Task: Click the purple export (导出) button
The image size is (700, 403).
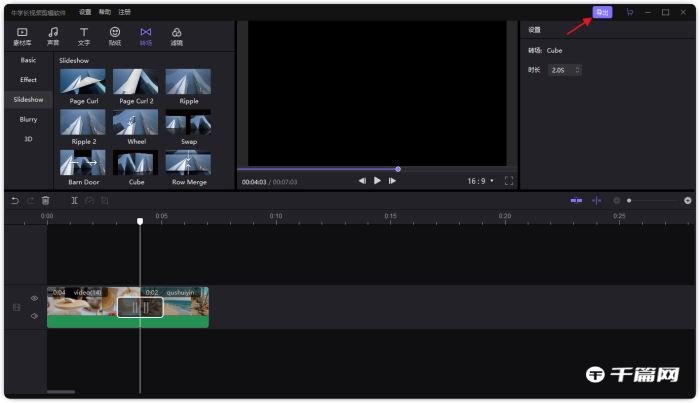Action: pyautogui.click(x=602, y=12)
